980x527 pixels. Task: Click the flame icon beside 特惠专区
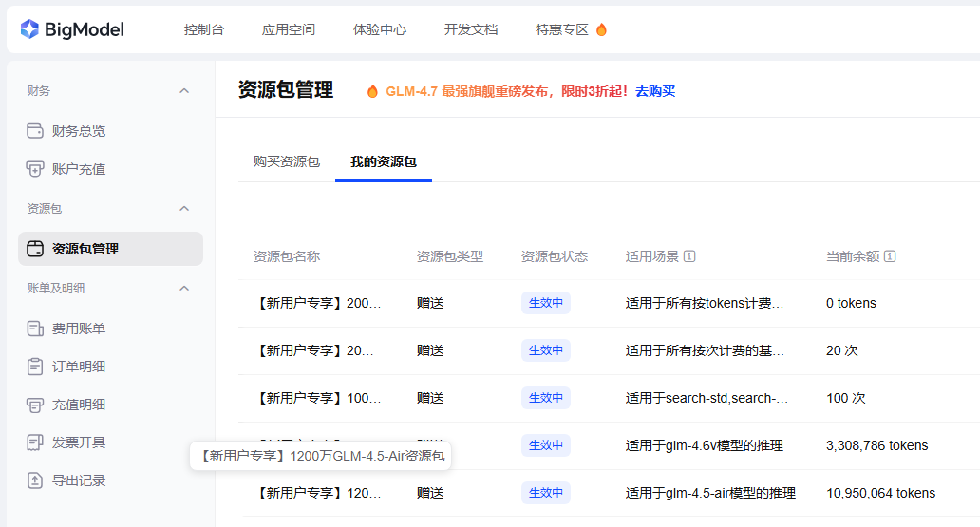click(601, 29)
